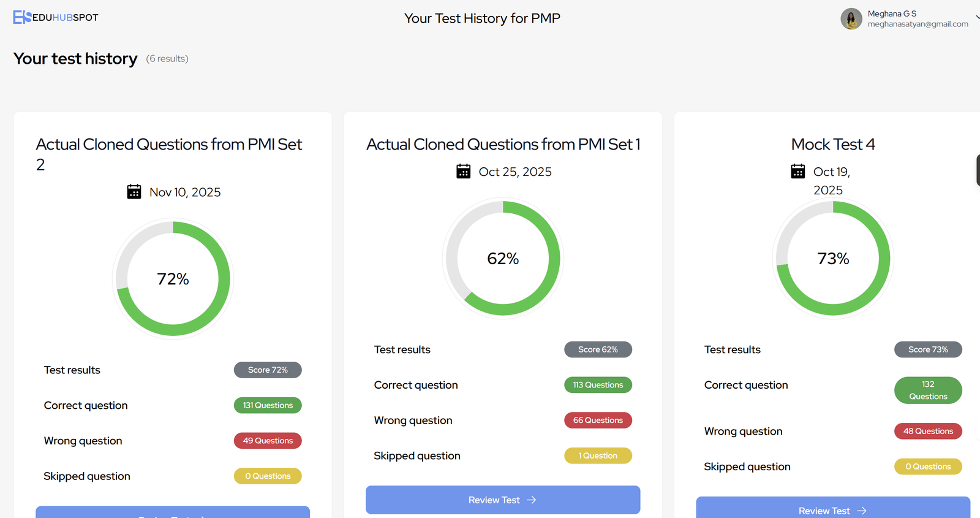This screenshot has width=980, height=518.
Task: Click the 131 Questions correct badge
Action: (268, 405)
